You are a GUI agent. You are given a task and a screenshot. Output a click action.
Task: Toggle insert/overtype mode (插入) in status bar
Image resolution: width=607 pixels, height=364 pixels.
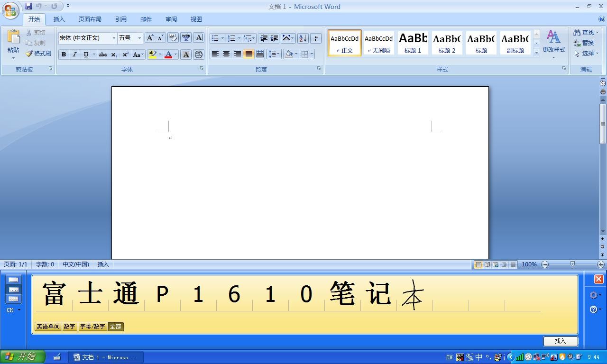(103, 264)
